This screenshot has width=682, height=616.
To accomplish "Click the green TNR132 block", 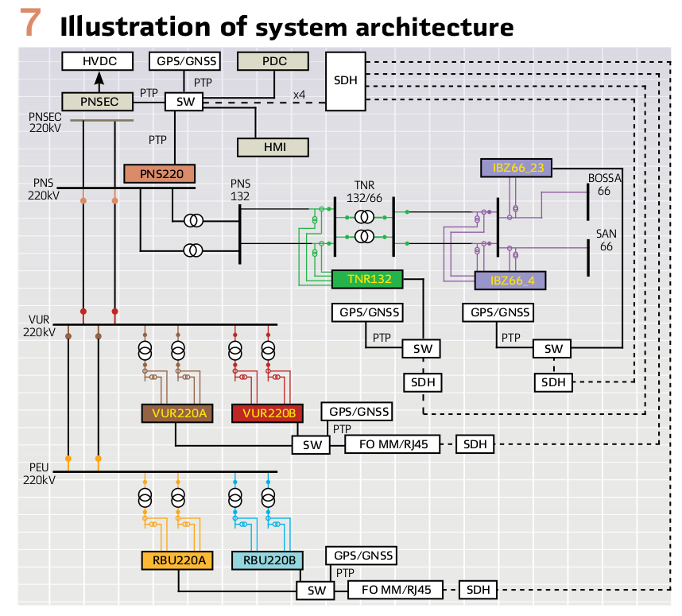I will pyautogui.click(x=367, y=279).
